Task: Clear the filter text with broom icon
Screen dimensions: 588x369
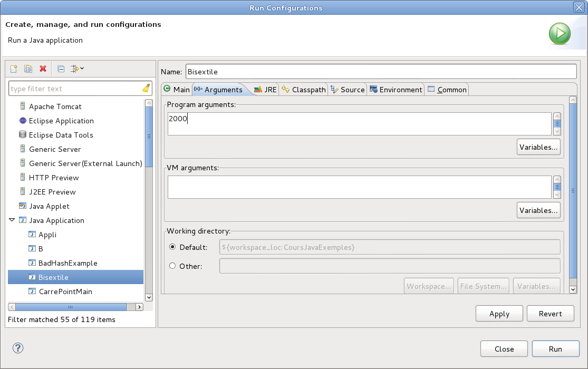Action: [146, 89]
